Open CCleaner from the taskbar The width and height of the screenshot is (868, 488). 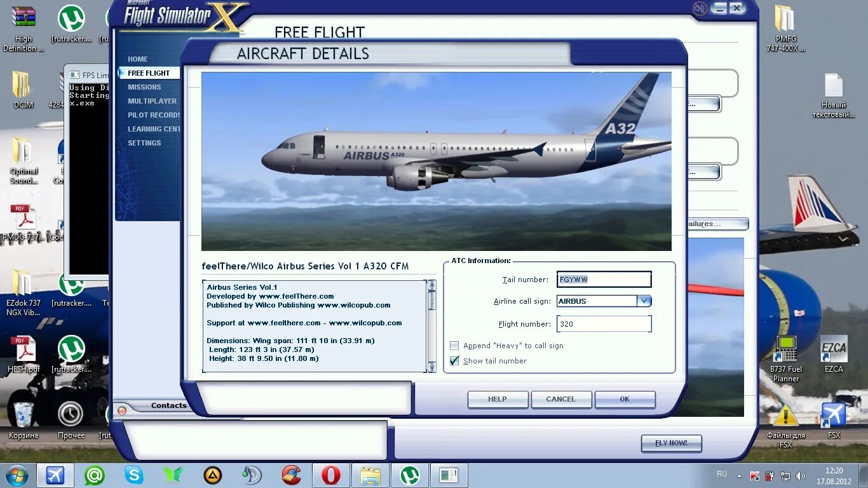pyautogui.click(x=292, y=475)
